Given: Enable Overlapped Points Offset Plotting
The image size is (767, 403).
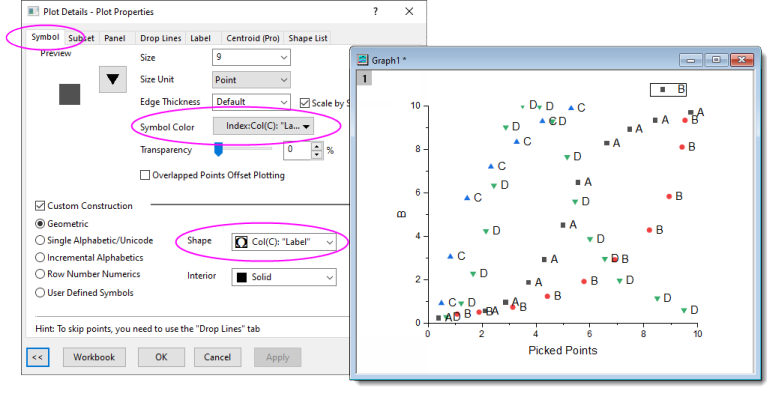Looking at the screenshot, I should [145, 175].
